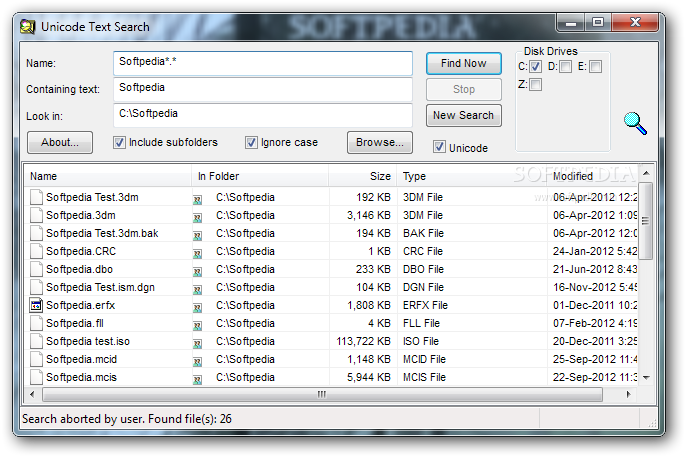Toggle the Unicode checkbox

tap(439, 147)
